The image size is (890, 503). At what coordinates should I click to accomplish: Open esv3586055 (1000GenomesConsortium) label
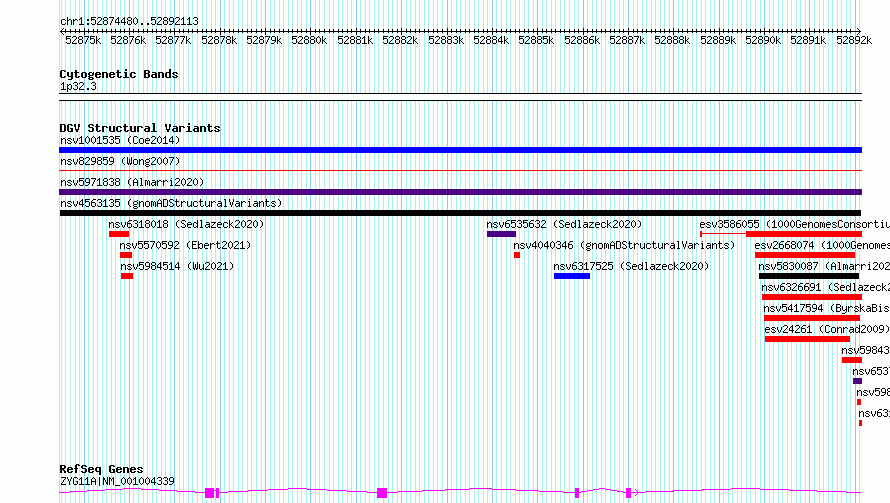click(x=795, y=224)
